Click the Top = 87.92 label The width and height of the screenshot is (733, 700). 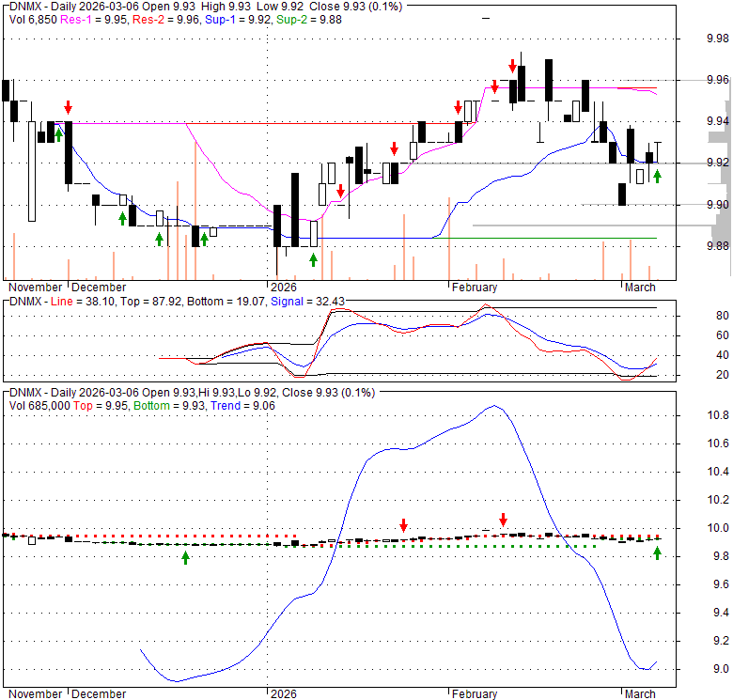coord(150,302)
